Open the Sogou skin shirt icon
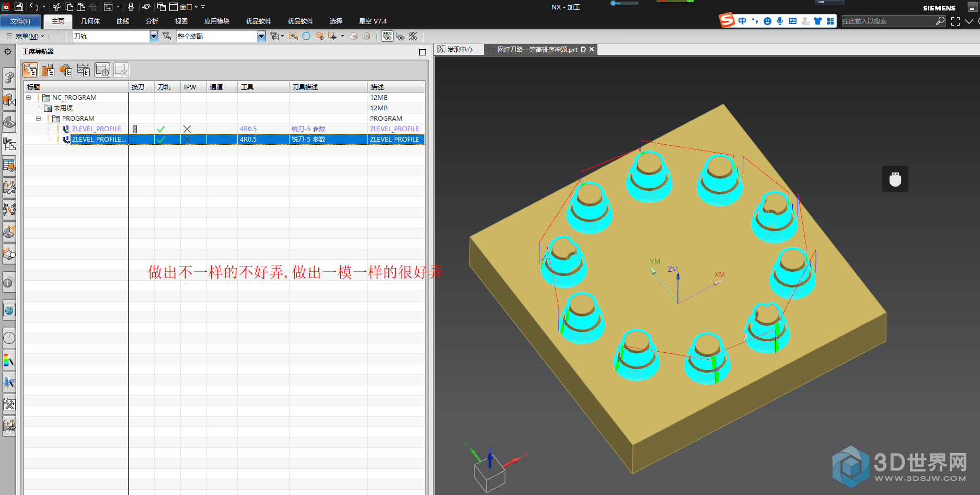The height and width of the screenshot is (495, 980). 817,21
